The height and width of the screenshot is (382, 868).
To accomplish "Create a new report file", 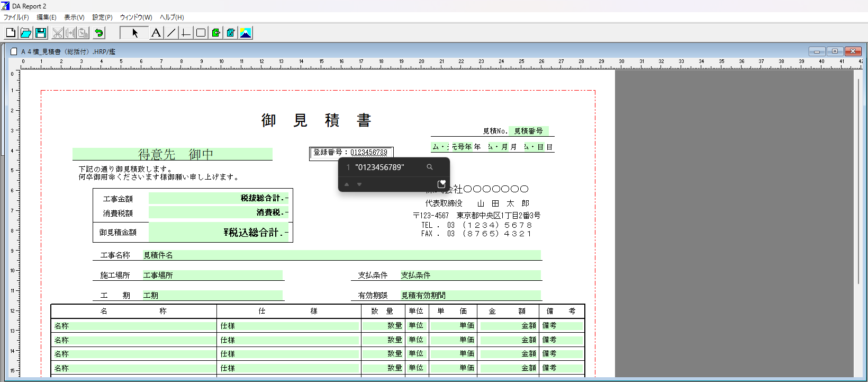I will coord(11,33).
